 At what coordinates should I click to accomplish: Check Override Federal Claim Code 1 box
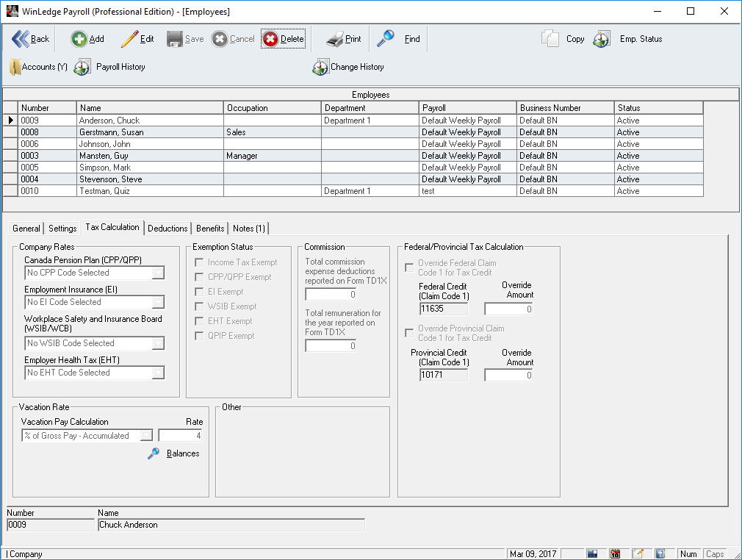coord(409,268)
